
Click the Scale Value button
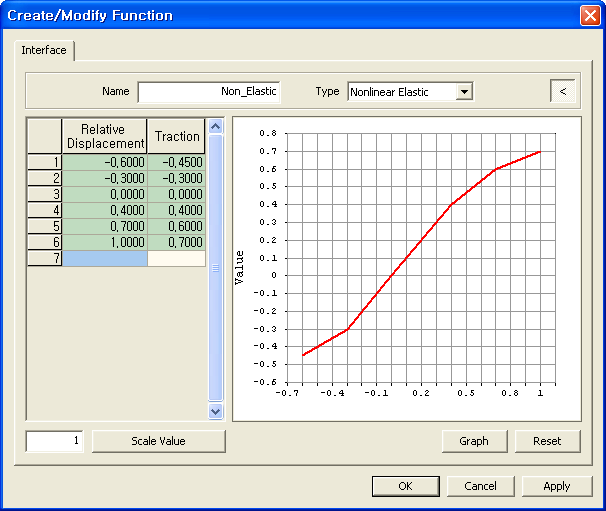[158, 441]
